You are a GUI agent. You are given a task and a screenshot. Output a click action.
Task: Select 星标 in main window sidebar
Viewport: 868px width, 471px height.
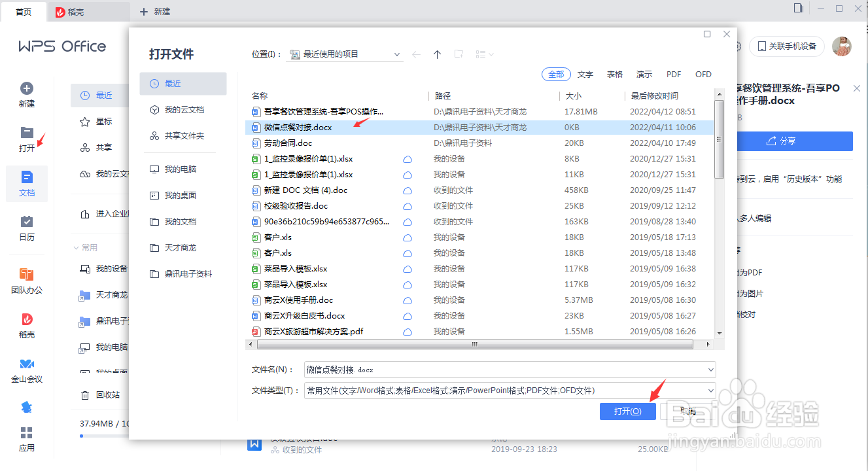click(x=97, y=121)
